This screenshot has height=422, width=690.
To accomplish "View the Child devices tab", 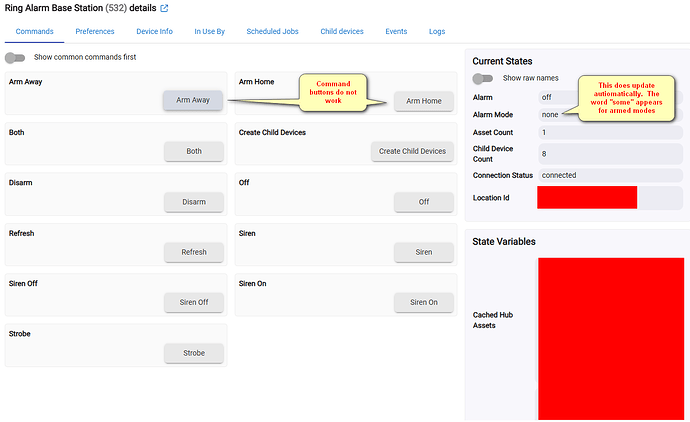I will click(342, 31).
